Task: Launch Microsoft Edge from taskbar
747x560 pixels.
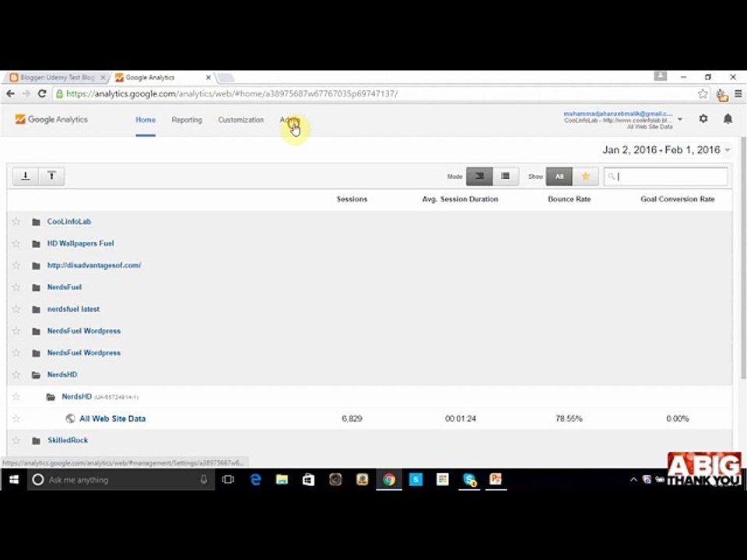Action: pos(255,480)
